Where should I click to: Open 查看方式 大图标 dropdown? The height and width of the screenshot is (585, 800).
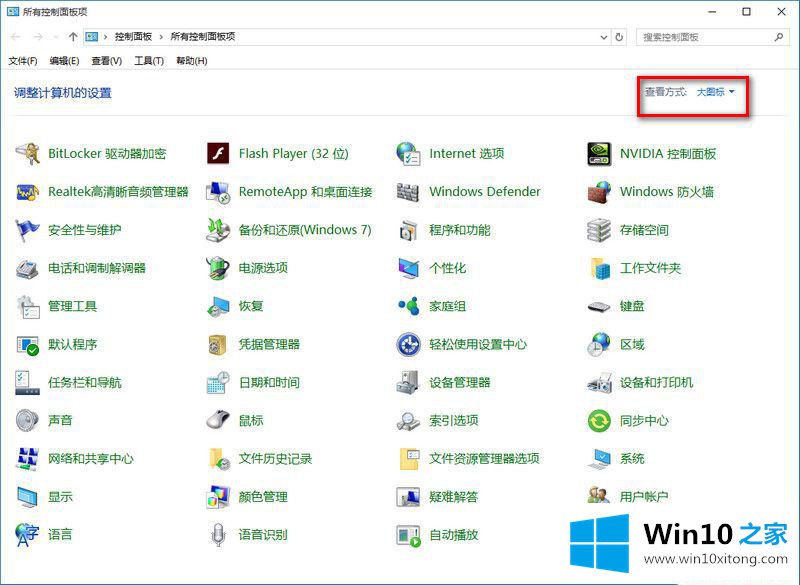pos(715,92)
